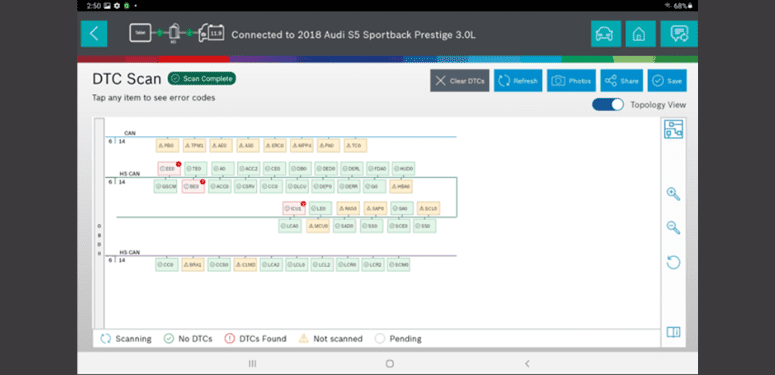Zoom out of the topology map
This screenshot has height=375, width=775.
tap(673, 228)
